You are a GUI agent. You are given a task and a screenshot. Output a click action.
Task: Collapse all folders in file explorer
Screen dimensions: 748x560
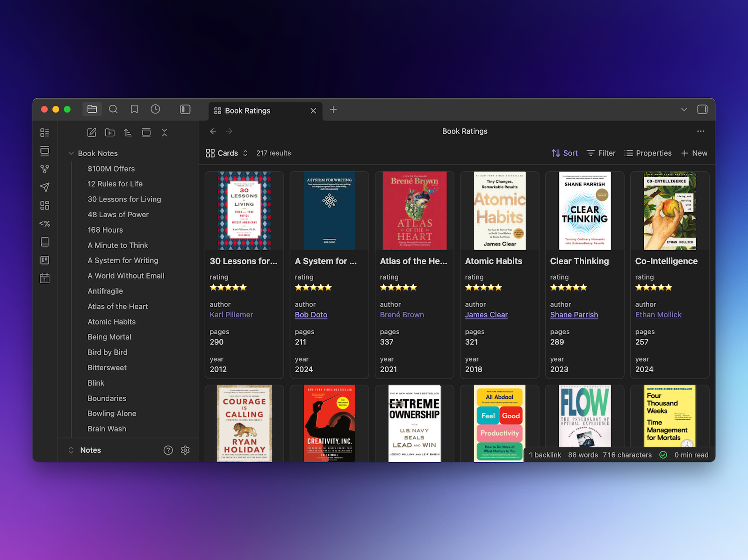165,133
